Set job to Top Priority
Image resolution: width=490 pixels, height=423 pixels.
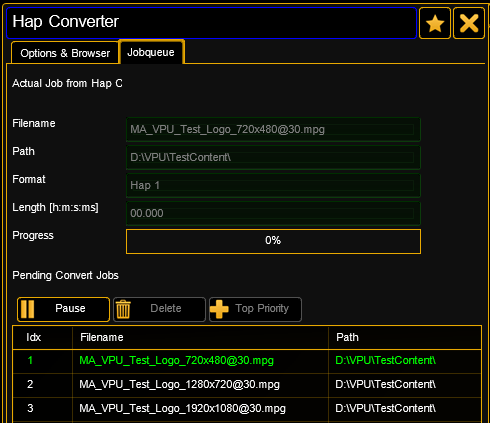click(x=255, y=309)
